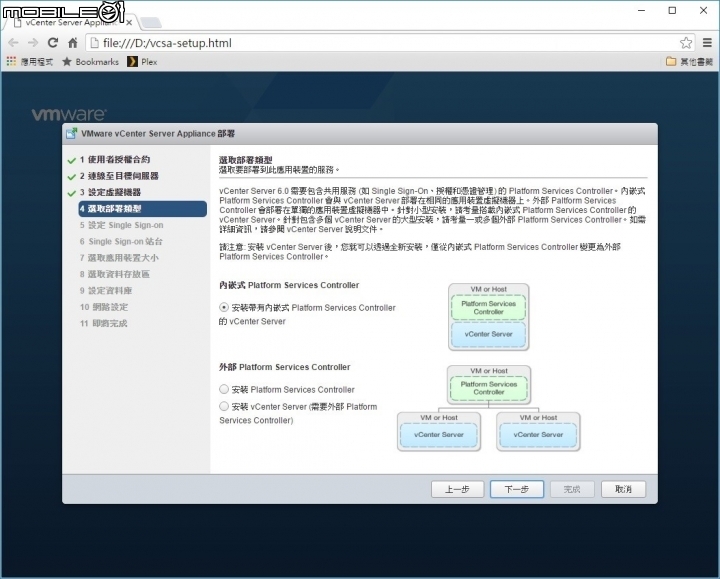Select step 4 選取部署類型
The image size is (720, 579).
coord(143,209)
